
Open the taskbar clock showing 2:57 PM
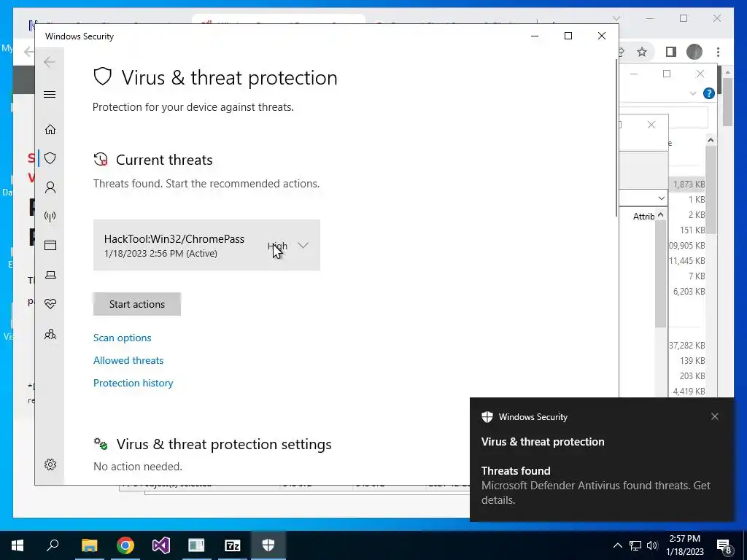(684, 545)
